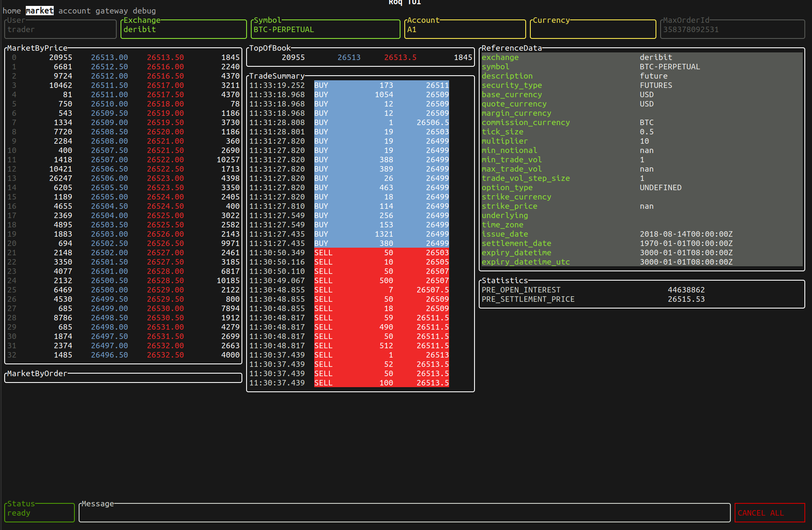Screen dimensions: 812x530
Task: Switch to the gateway tab
Action: point(112,11)
